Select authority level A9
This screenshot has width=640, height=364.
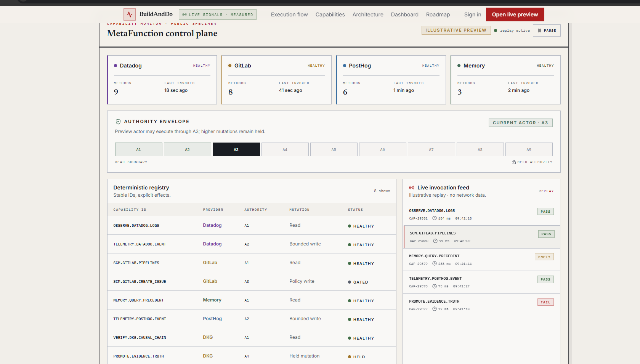[529, 149]
